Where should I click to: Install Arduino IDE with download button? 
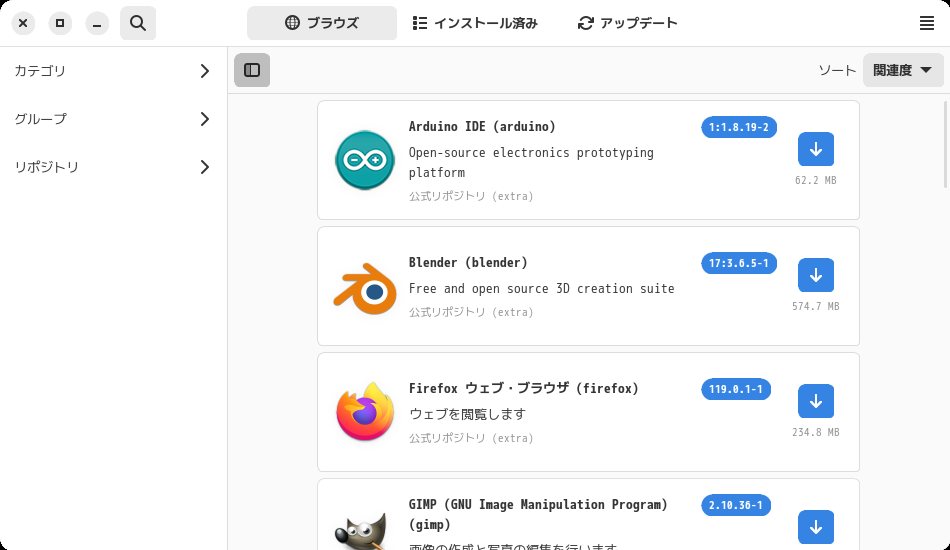pyautogui.click(x=815, y=149)
